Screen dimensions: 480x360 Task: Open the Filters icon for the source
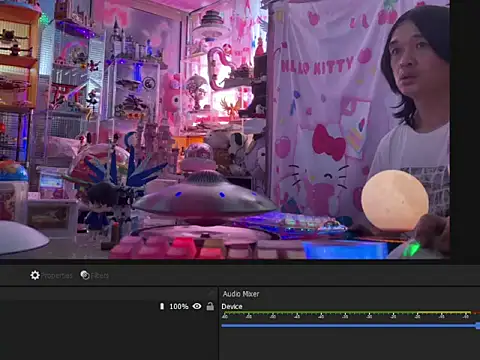(x=85, y=275)
